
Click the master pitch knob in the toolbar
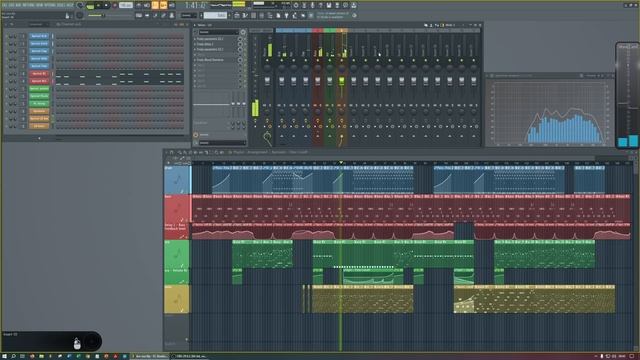(x=80, y=16)
